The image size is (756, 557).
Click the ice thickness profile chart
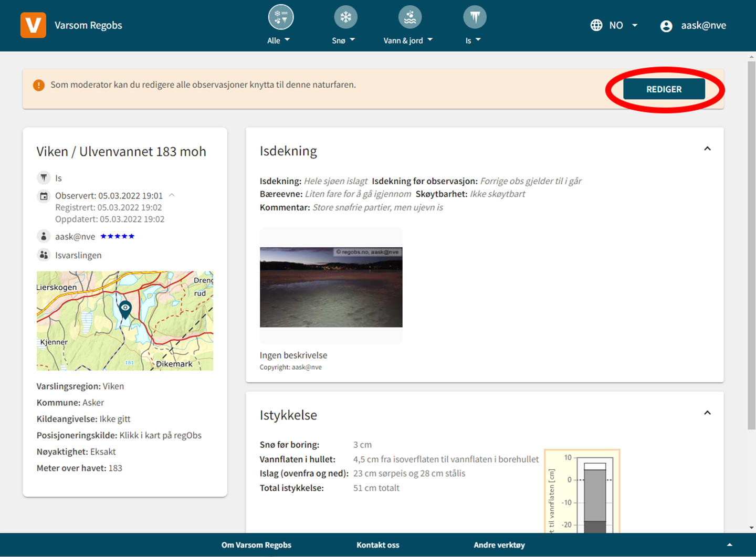pos(583,491)
